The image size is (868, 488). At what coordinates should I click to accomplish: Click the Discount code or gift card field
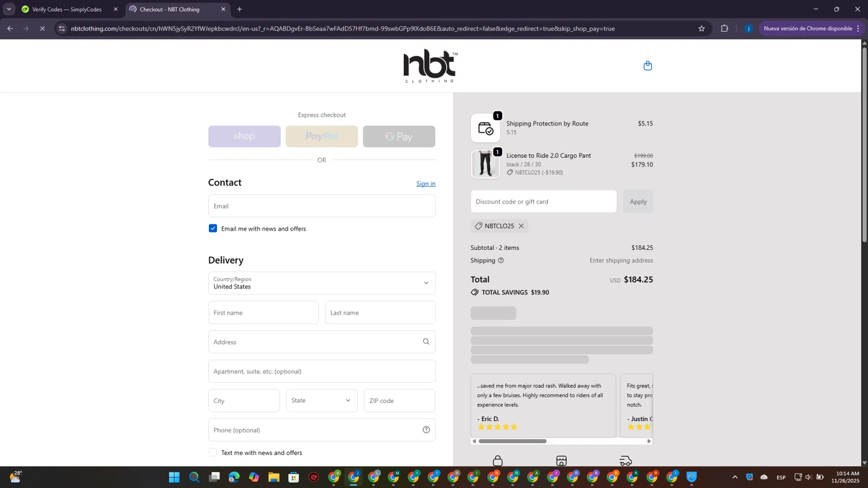tap(544, 201)
